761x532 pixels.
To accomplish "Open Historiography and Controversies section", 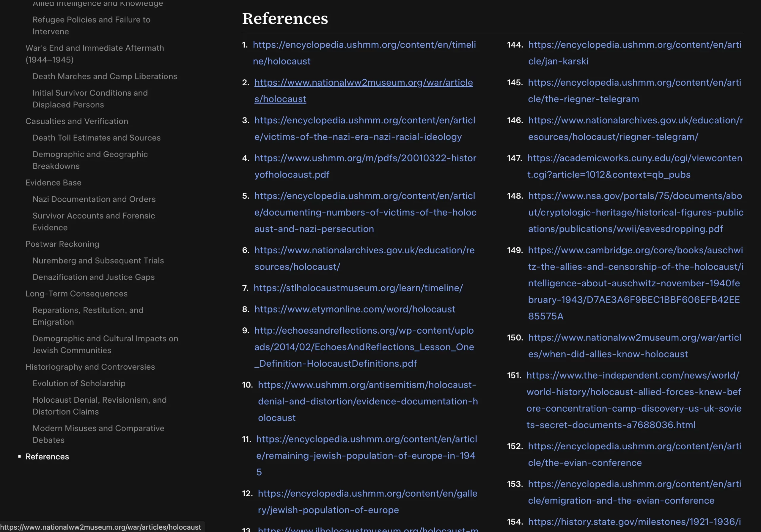I will (x=90, y=367).
